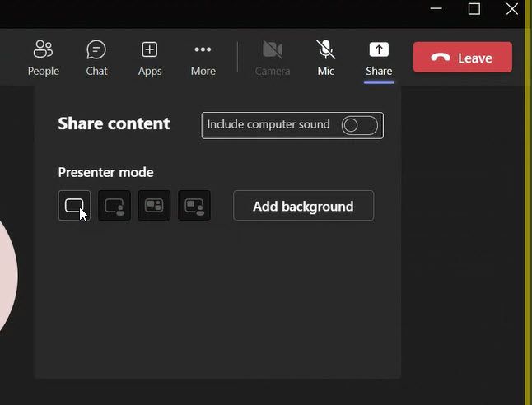The image size is (532, 405).
Task: Open the meeting Chat
Action: point(96,58)
